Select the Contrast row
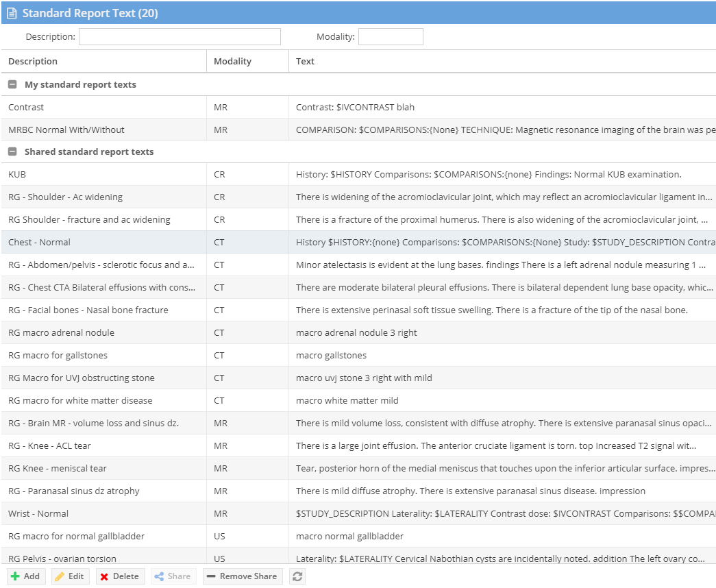The image size is (716, 588). pos(358,108)
